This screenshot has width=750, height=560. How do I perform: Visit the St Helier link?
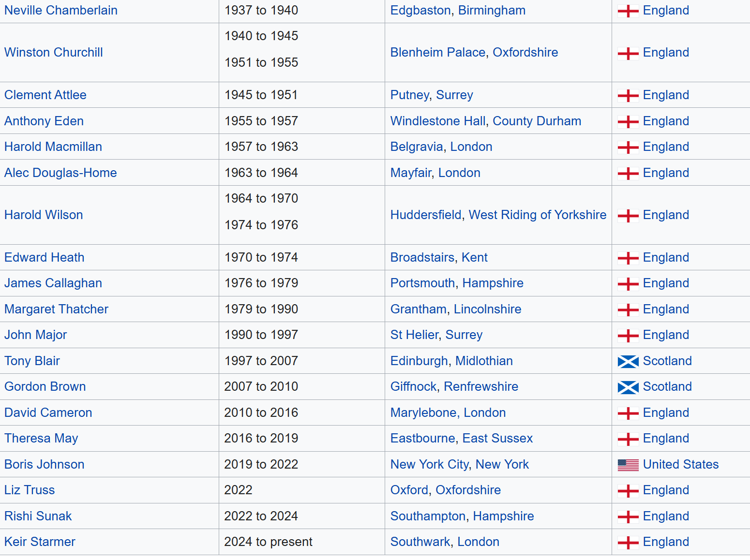tap(414, 335)
